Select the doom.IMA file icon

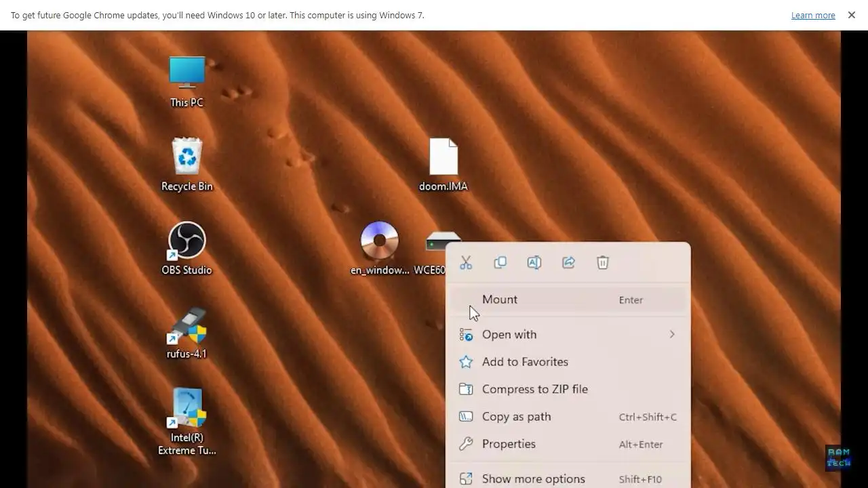click(443, 157)
